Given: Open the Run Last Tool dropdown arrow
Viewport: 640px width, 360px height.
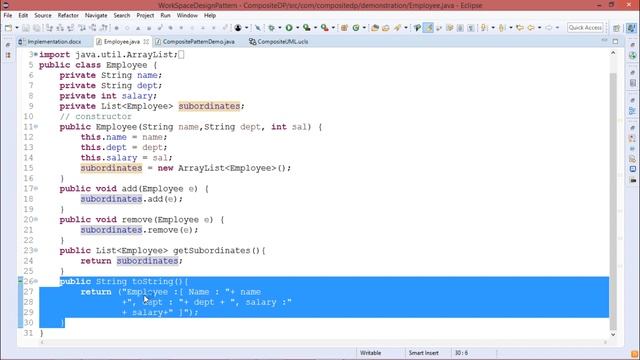Looking at the screenshot, I should click(333, 28).
